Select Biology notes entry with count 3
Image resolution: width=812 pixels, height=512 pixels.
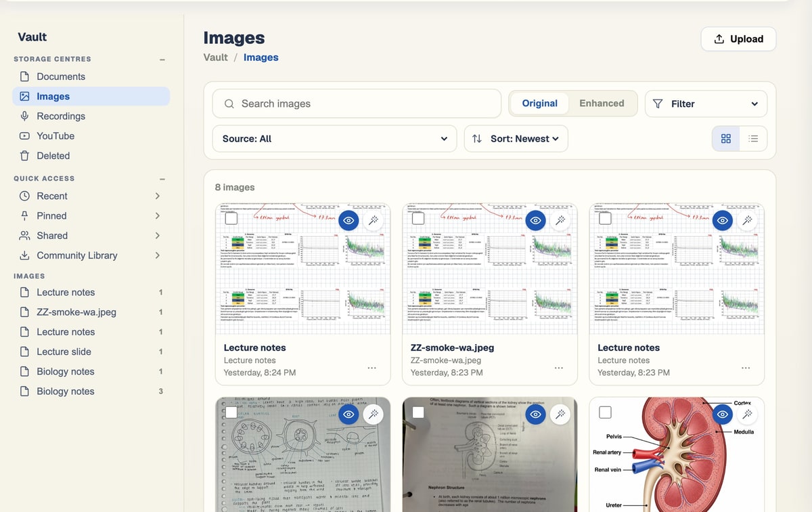(x=91, y=391)
